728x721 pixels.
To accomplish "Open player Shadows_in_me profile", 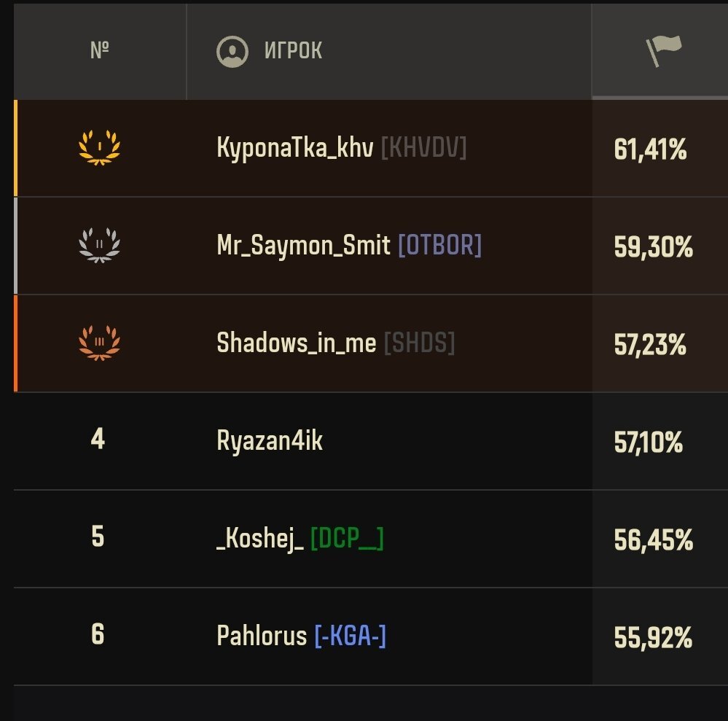I will 296,343.
